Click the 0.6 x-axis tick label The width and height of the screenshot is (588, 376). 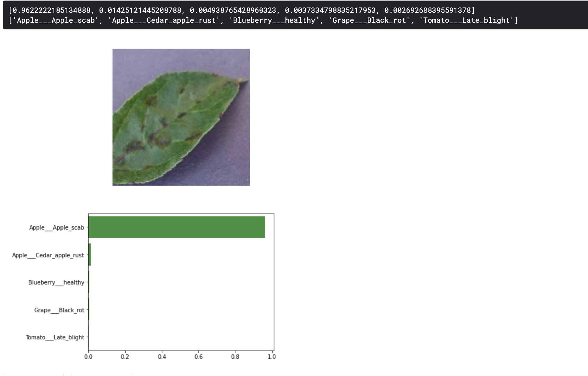tap(198, 357)
